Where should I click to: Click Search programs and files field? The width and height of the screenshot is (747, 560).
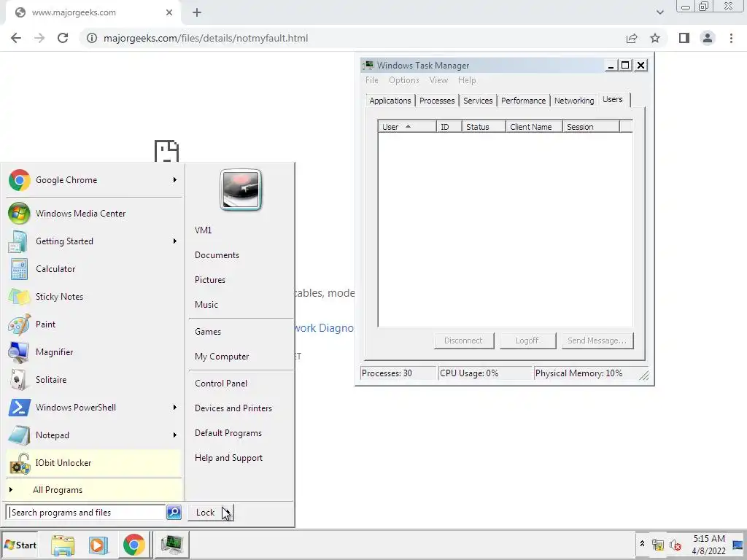[86, 513]
